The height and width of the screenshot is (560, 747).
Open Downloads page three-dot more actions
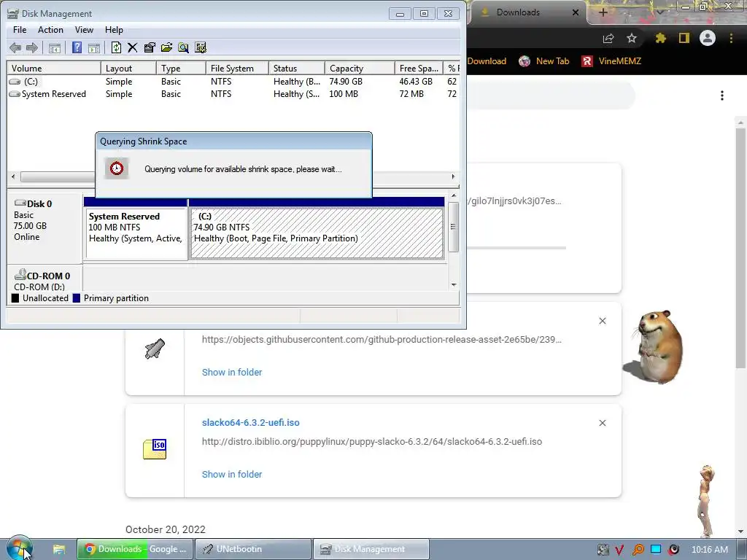point(722,96)
